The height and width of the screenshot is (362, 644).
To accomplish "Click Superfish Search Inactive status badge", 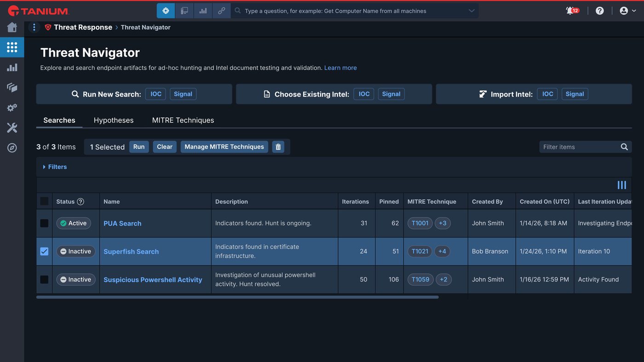I will point(76,251).
